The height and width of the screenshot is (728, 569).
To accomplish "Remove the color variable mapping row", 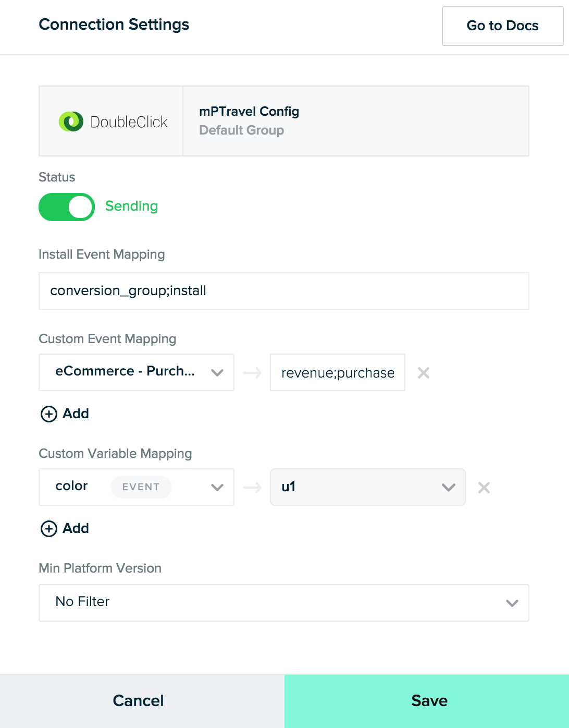I will click(x=484, y=488).
